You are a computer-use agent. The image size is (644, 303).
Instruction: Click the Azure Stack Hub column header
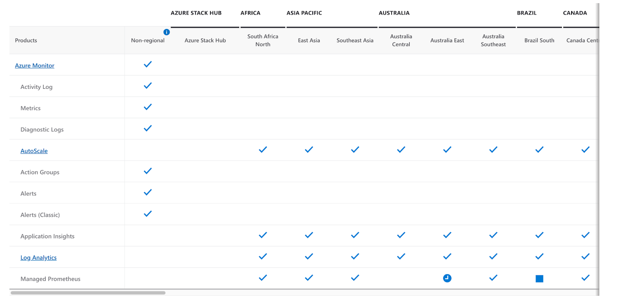coord(205,40)
